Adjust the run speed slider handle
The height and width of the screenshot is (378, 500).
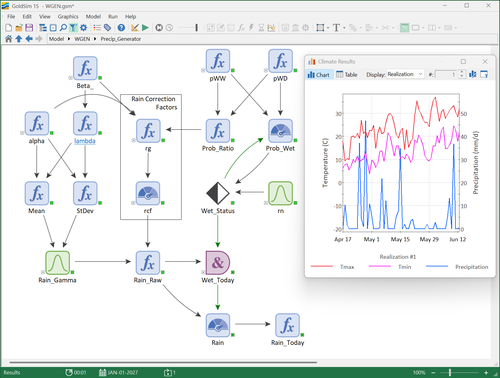point(196,28)
